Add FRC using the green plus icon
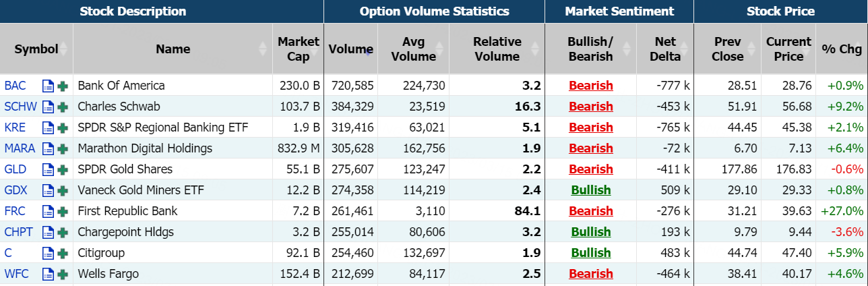This screenshot has width=868, height=286. click(x=63, y=211)
